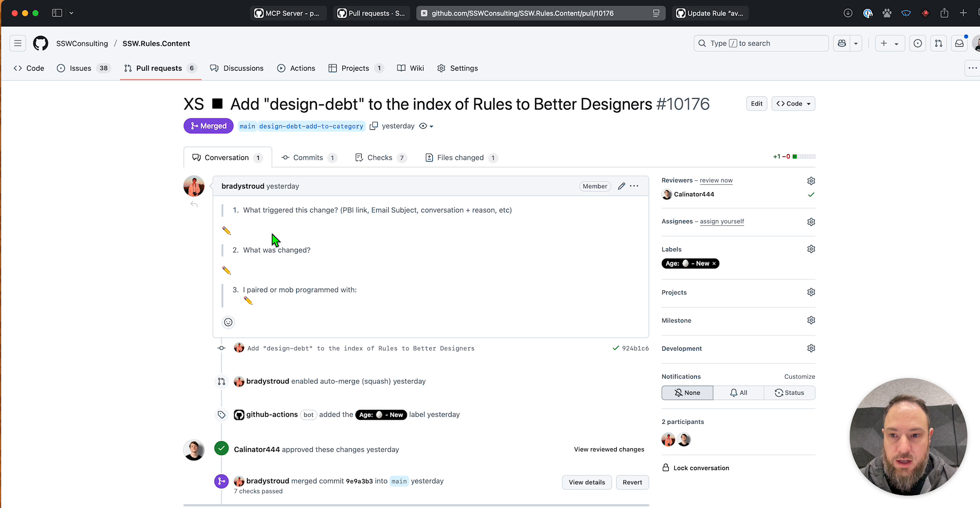Open the Discussions repository tab
Image resolution: width=980 pixels, height=508 pixels.
coord(236,68)
